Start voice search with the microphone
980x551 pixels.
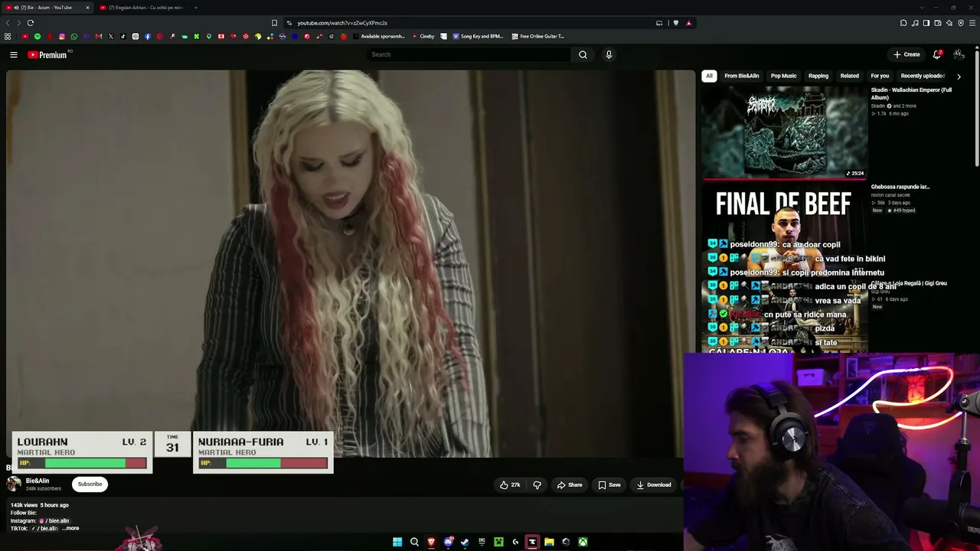[x=609, y=54]
